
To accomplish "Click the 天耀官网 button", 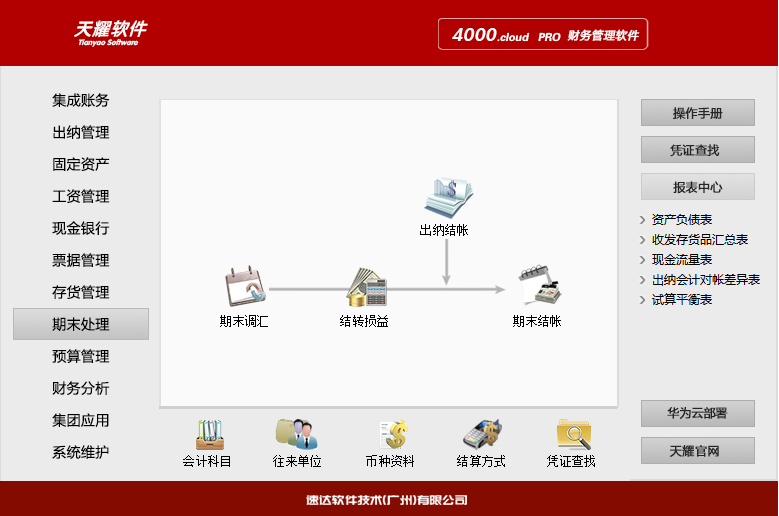I will (698, 450).
